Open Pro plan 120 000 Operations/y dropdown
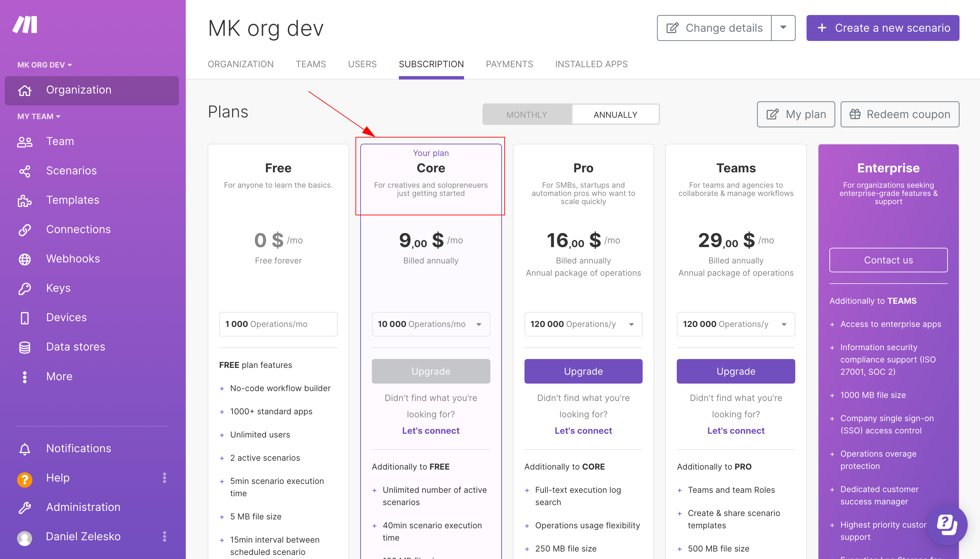 tap(583, 324)
